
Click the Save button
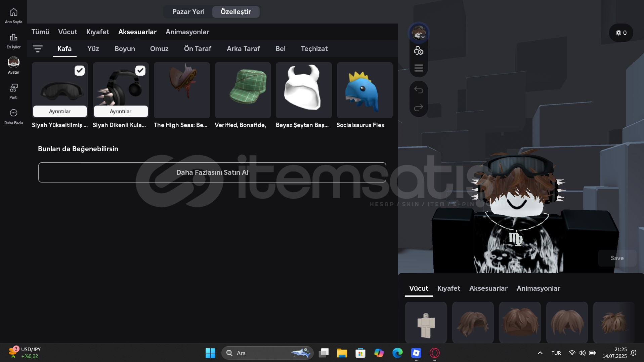[x=617, y=258]
